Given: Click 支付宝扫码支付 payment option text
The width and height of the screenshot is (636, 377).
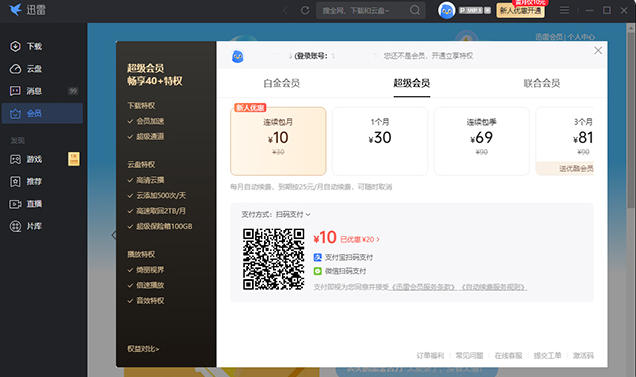Looking at the screenshot, I should [x=349, y=257].
